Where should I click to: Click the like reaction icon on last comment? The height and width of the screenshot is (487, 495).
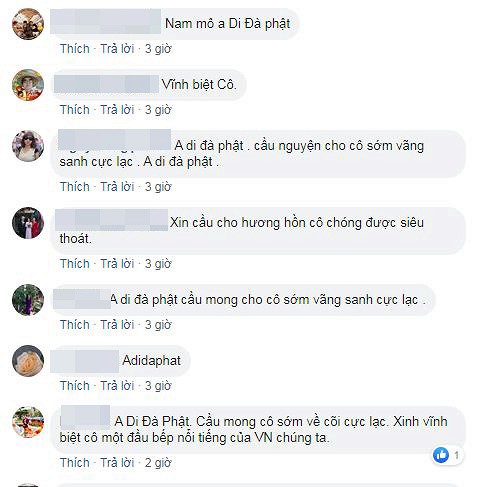441,455
